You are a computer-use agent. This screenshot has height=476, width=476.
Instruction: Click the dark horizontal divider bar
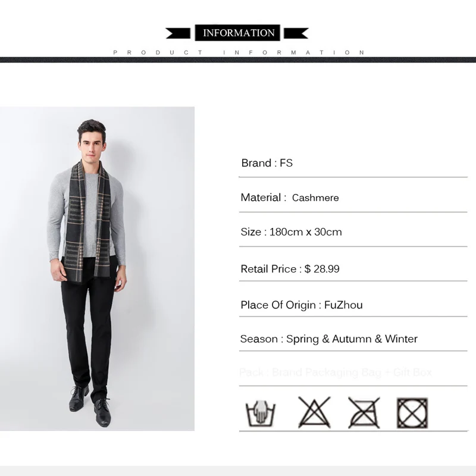[238, 59]
